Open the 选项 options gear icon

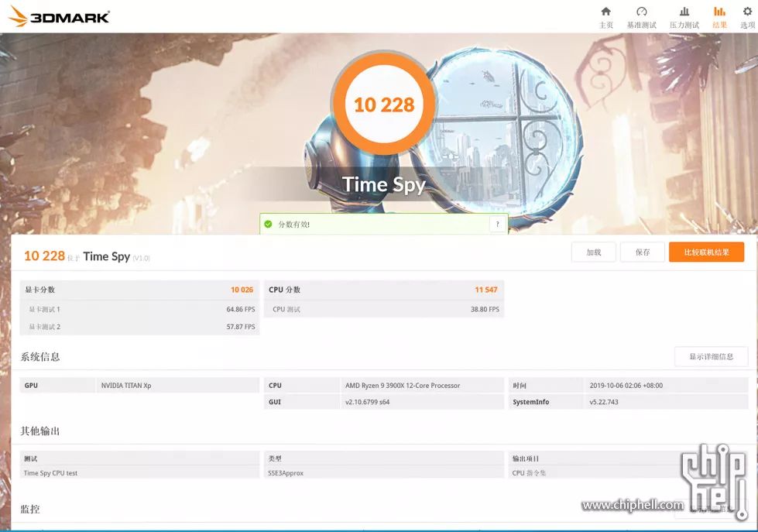click(747, 12)
